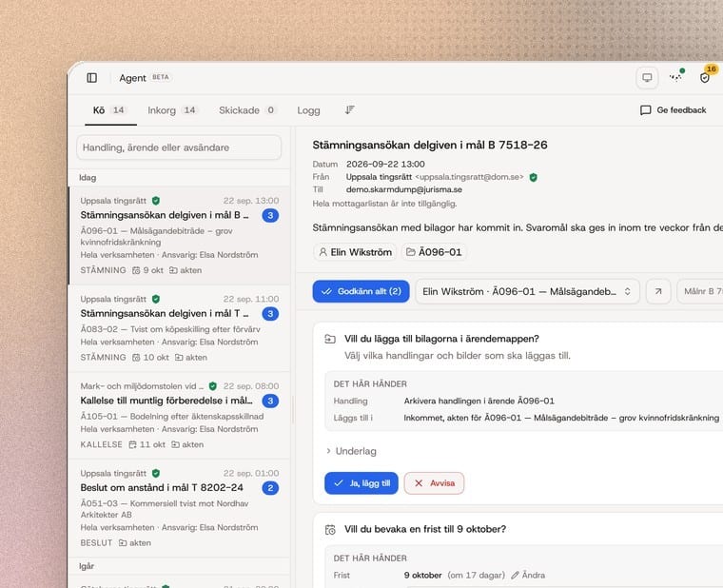Click the external link arrow button
The image size is (723, 588).
[658, 291]
